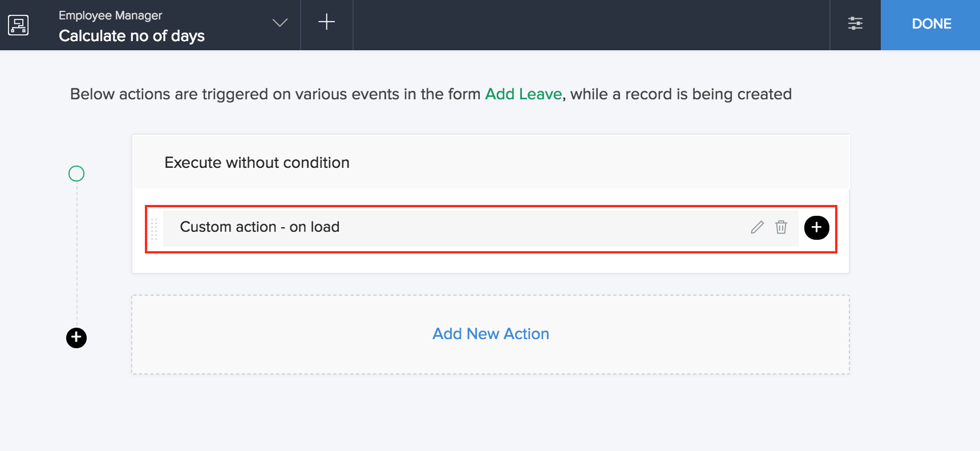Add a new condition block with left plus
The width and height of the screenshot is (980, 451).
(x=76, y=338)
